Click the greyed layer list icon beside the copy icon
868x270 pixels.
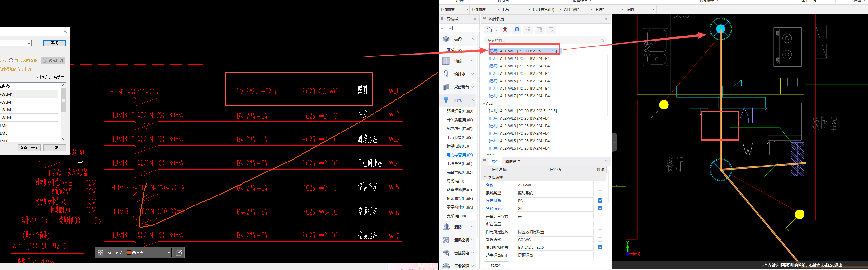(528, 30)
